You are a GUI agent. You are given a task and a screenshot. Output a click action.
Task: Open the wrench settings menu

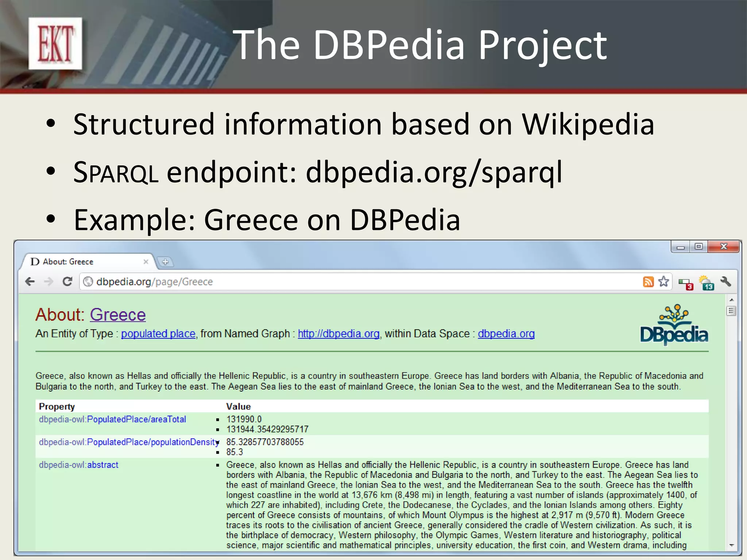click(726, 281)
